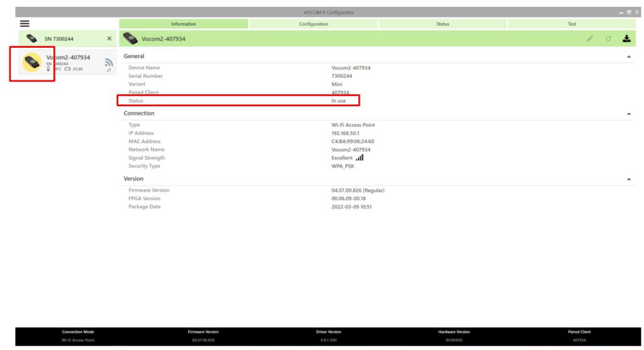The height and width of the screenshot is (350, 644).
Task: Click Paired Client in the bottom status bar
Action: click(579, 332)
